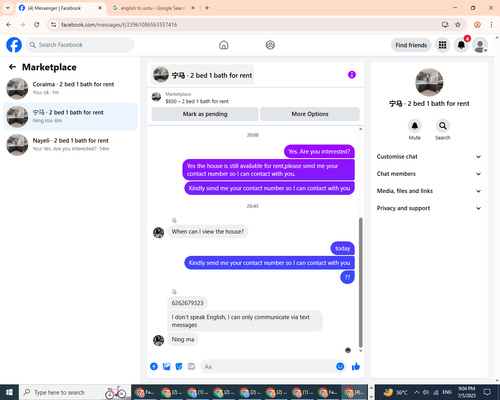This screenshot has width=500, height=400.
Task: Open more actions plus icon in composer
Action: pos(154,366)
